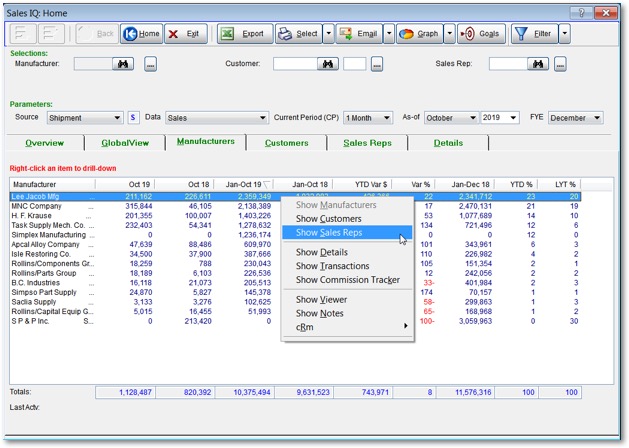Viewport: 629px width, 448px height.
Task: Switch to the Customers tab
Action: [x=286, y=143]
